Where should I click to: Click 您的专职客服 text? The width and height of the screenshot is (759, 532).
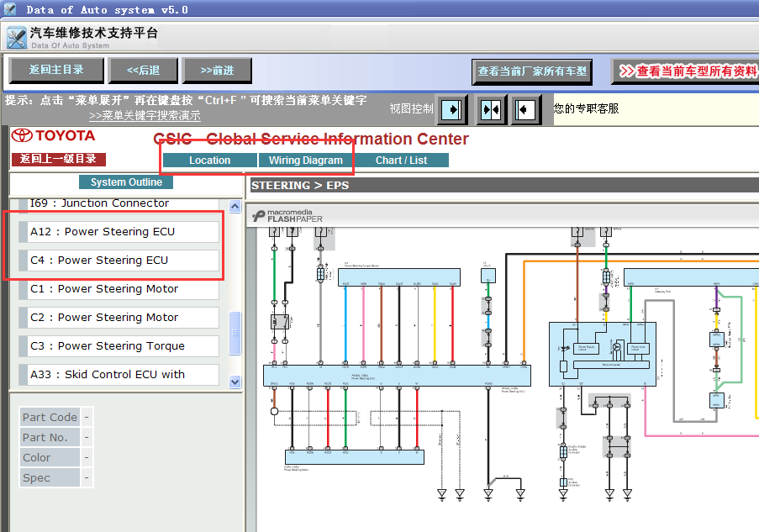pyautogui.click(x=586, y=108)
